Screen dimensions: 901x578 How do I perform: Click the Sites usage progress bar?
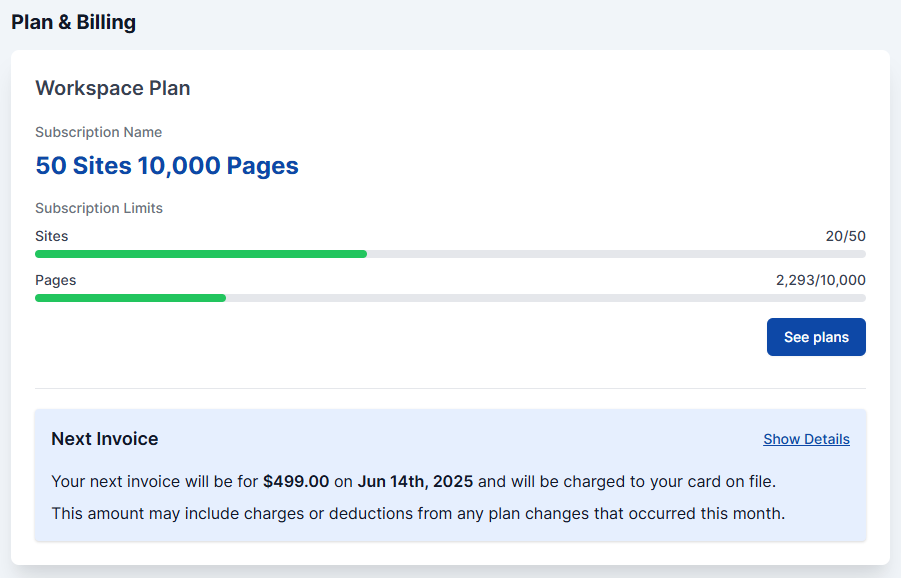(450, 254)
